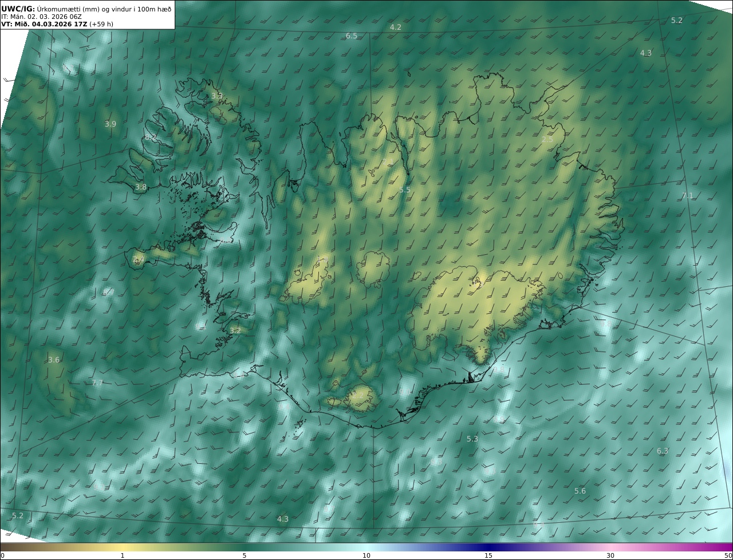Click the colorbar tick label 15

pyautogui.click(x=488, y=555)
